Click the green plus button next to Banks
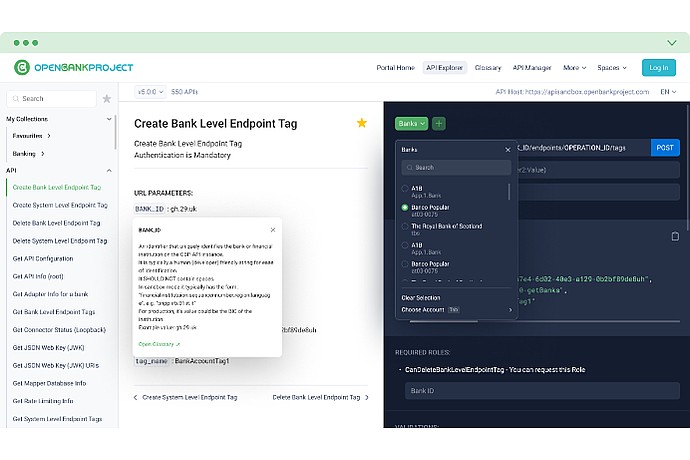The height and width of the screenshot is (460, 690). click(x=439, y=124)
